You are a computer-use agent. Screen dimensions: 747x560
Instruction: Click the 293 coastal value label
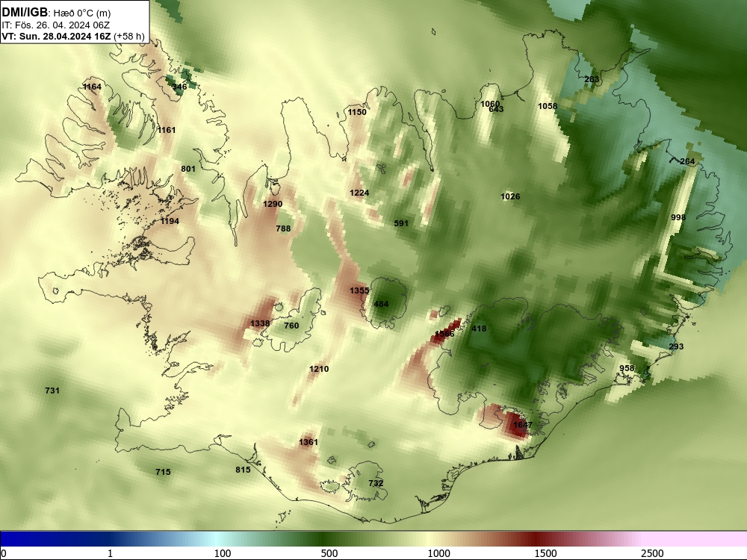[x=676, y=346]
